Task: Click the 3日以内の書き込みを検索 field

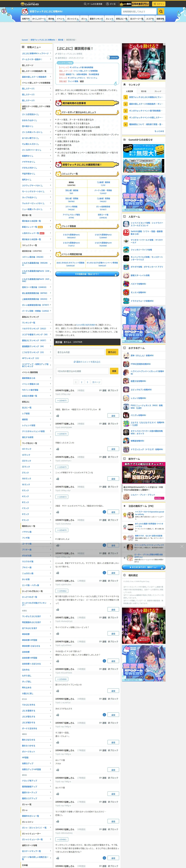Action: tap(82, 371)
